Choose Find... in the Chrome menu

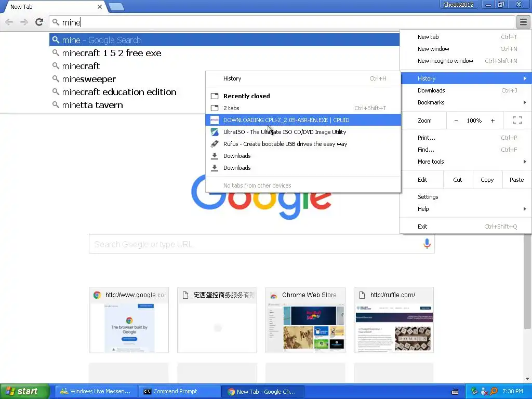point(465,149)
